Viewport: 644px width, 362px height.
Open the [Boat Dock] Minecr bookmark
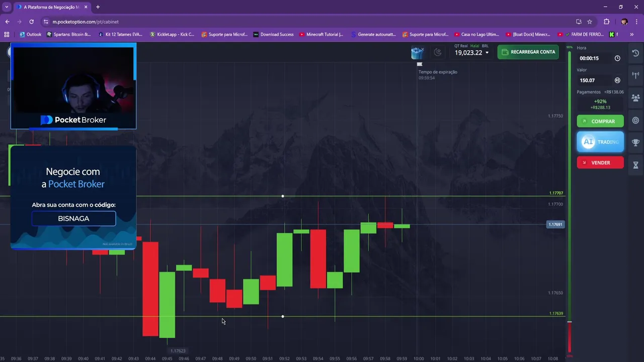[528, 34]
